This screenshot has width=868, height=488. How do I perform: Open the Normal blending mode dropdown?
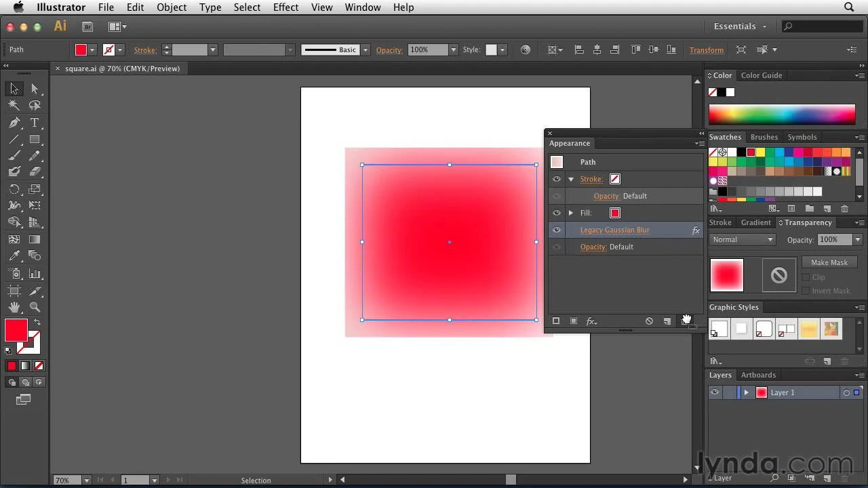742,239
